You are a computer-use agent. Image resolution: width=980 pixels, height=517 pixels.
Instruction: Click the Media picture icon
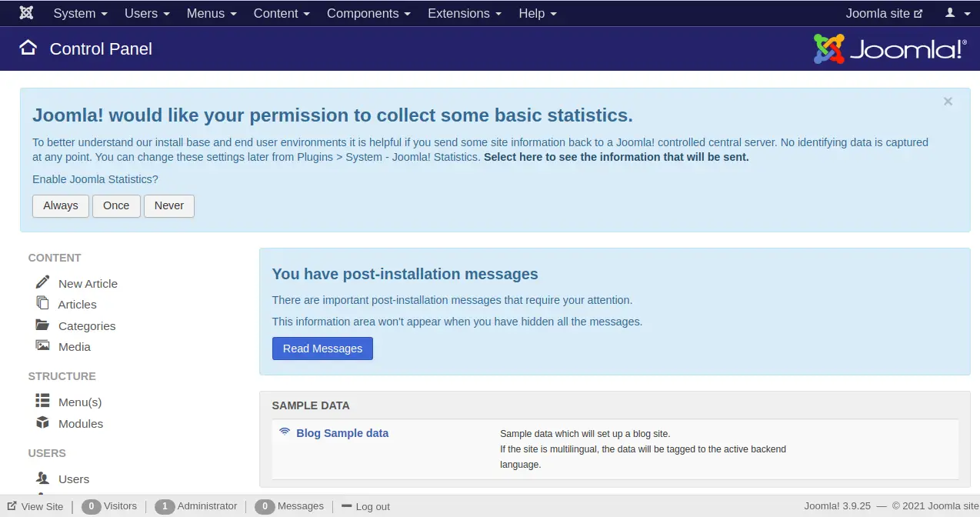42,345
